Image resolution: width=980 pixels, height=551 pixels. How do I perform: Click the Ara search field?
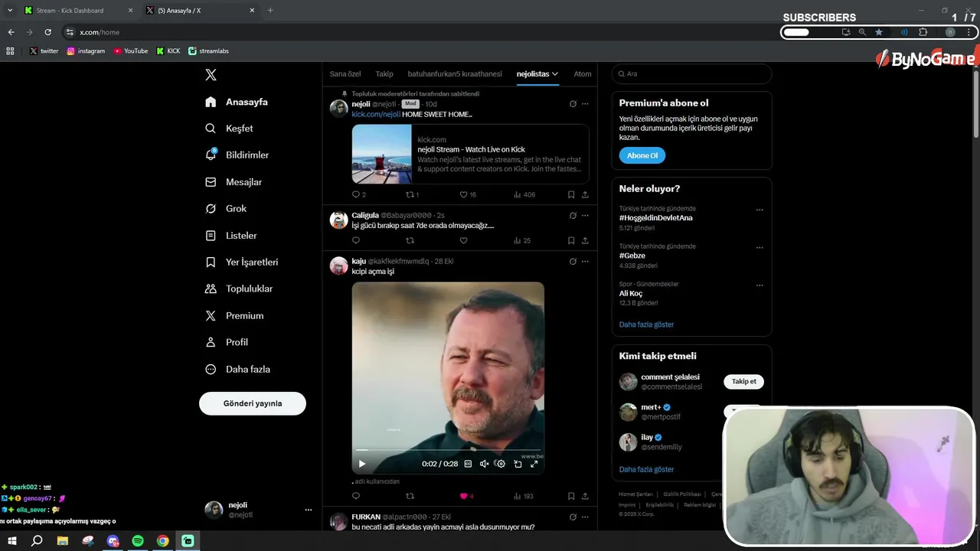click(691, 73)
